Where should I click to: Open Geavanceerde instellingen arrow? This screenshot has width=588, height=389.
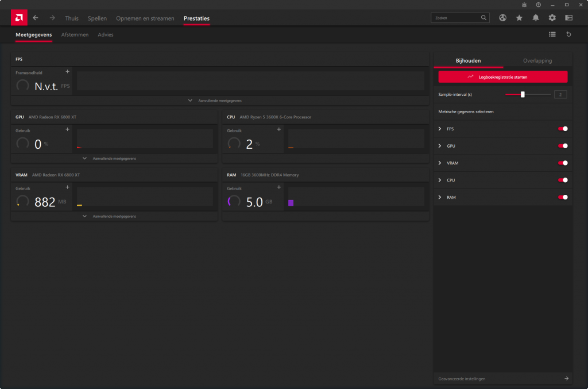pyautogui.click(x=566, y=379)
